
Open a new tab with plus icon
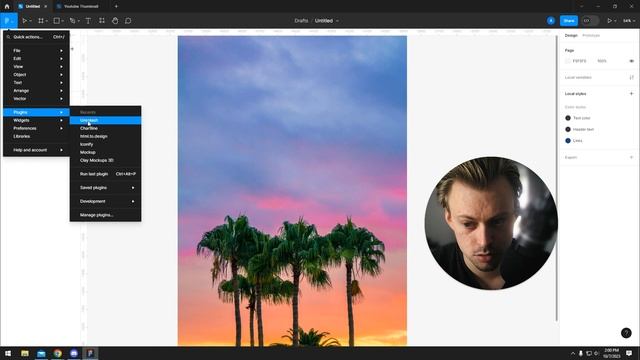tap(116, 6)
